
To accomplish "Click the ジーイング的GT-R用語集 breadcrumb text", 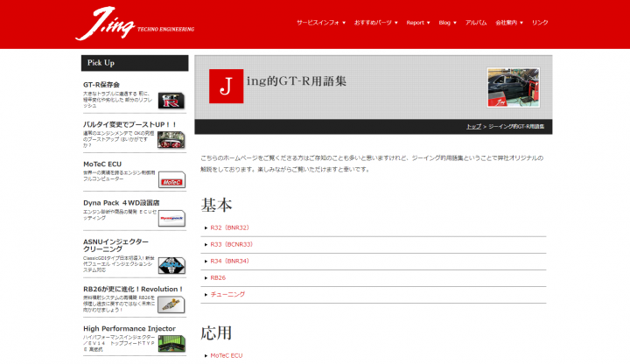I will (x=516, y=127).
